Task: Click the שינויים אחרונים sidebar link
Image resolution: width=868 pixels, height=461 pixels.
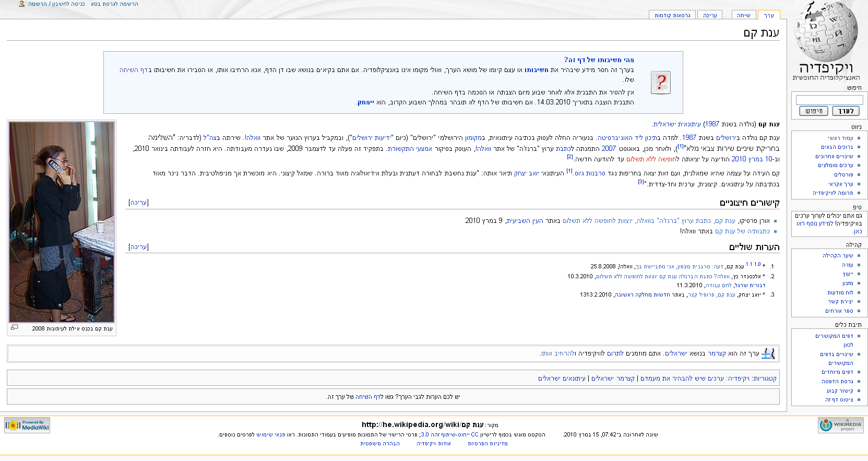Action: (x=834, y=156)
